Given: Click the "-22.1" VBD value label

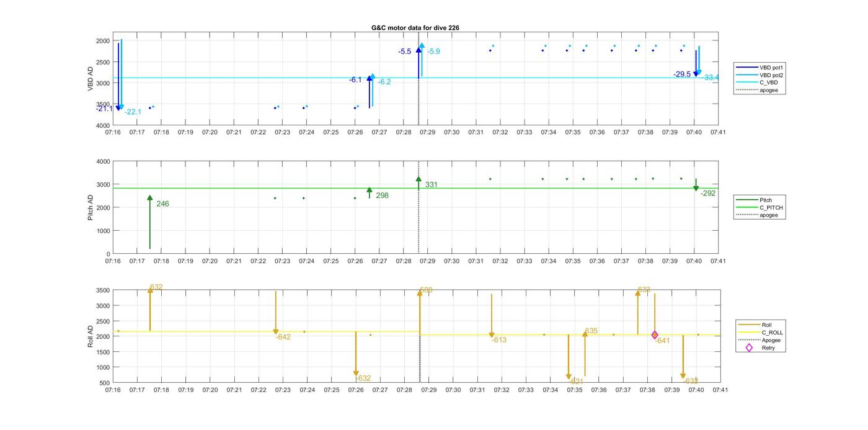Looking at the screenshot, I should point(133,112).
